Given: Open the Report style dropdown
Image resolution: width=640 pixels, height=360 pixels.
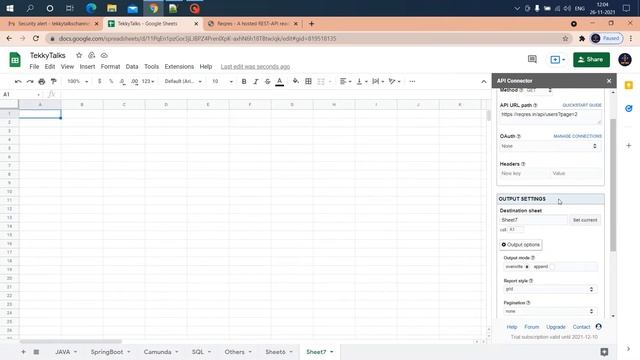Looking at the screenshot, I should click(x=550, y=289).
